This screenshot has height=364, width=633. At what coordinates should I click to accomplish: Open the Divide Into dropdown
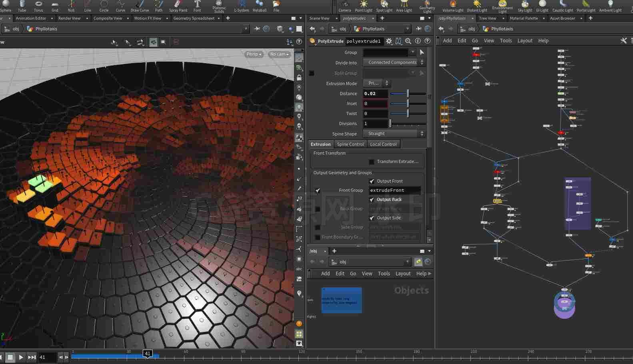[x=394, y=62]
